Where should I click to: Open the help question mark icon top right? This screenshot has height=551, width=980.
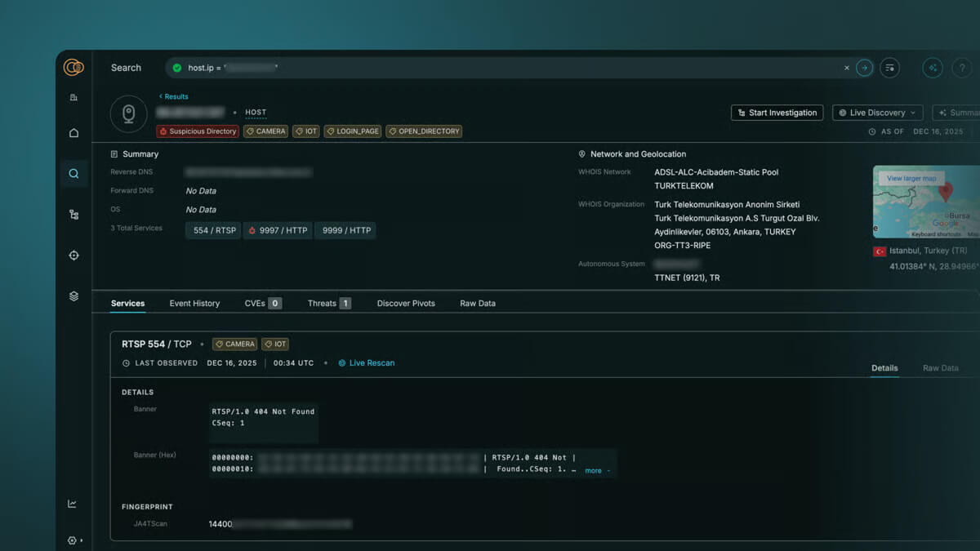[961, 68]
